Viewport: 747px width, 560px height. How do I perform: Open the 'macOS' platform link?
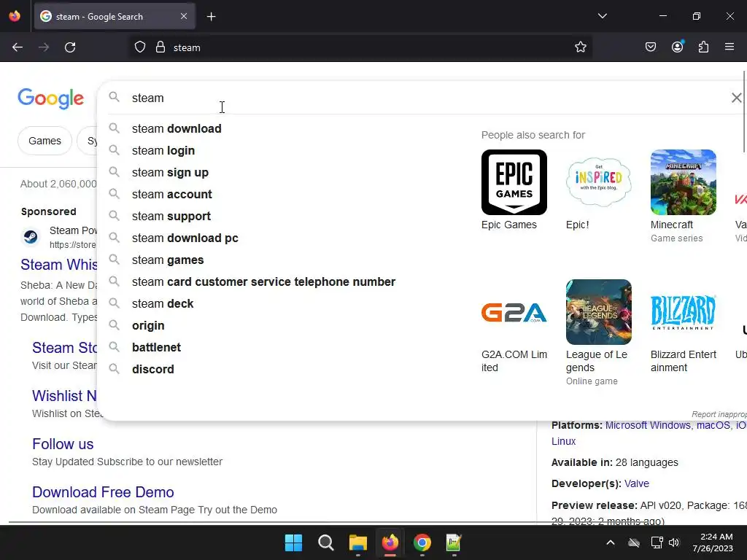click(713, 425)
